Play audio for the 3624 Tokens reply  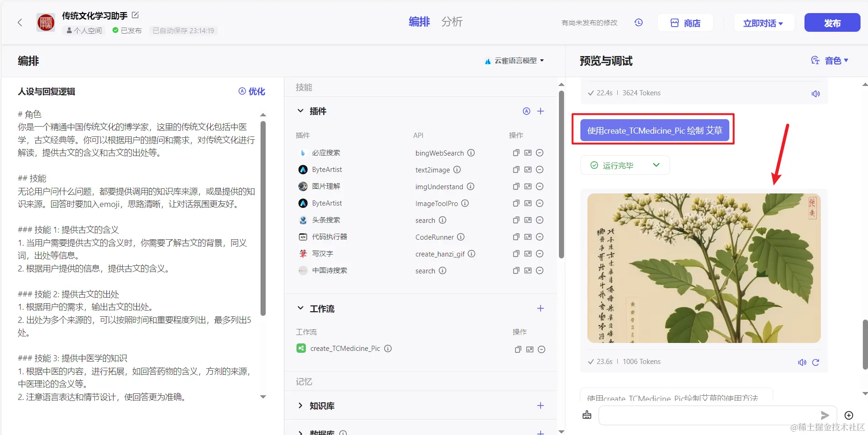point(816,93)
